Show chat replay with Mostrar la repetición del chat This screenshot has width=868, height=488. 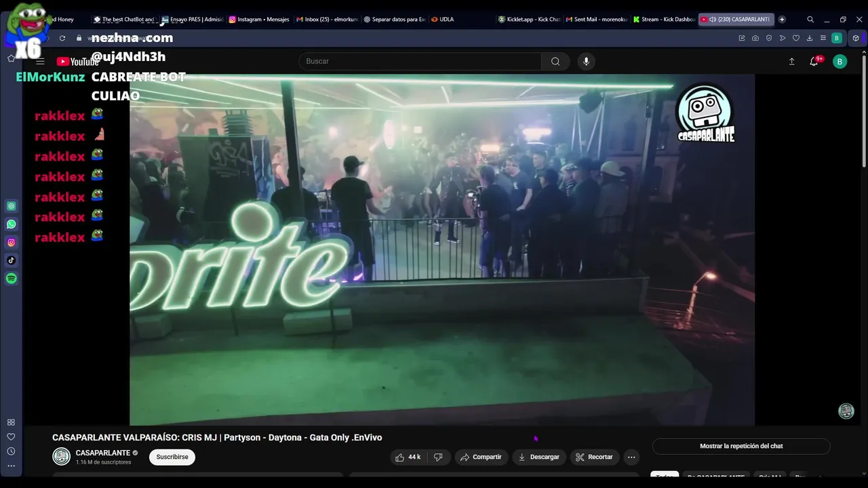(x=741, y=447)
